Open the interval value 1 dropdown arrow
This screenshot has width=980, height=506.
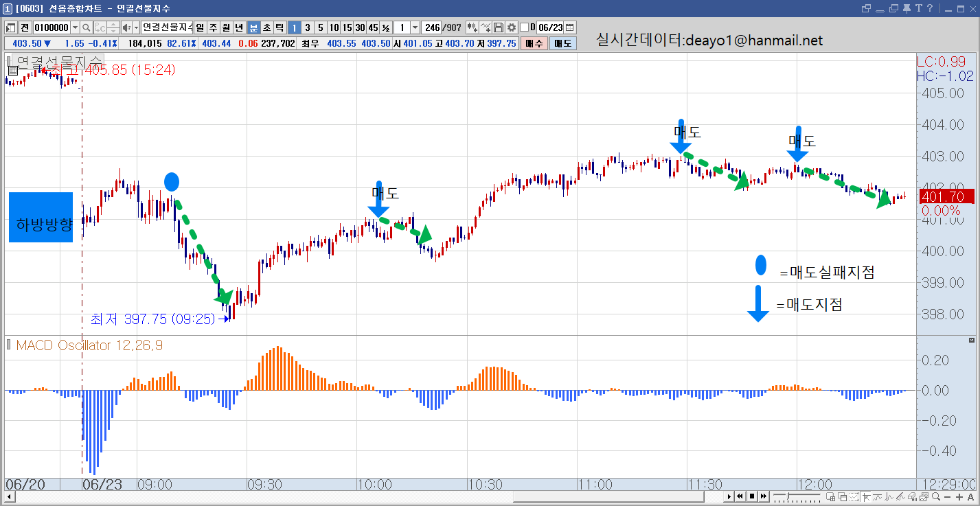coord(415,27)
